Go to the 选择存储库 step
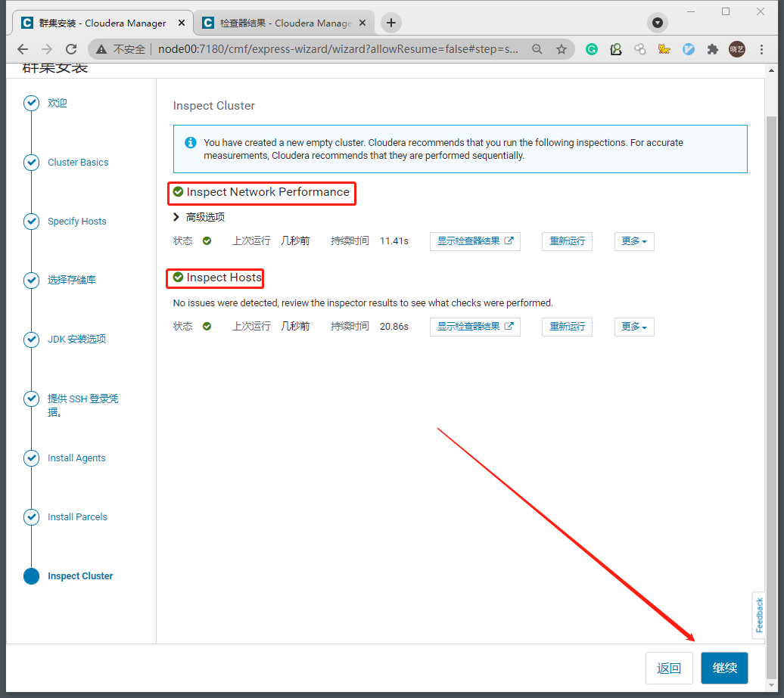 pyautogui.click(x=71, y=280)
